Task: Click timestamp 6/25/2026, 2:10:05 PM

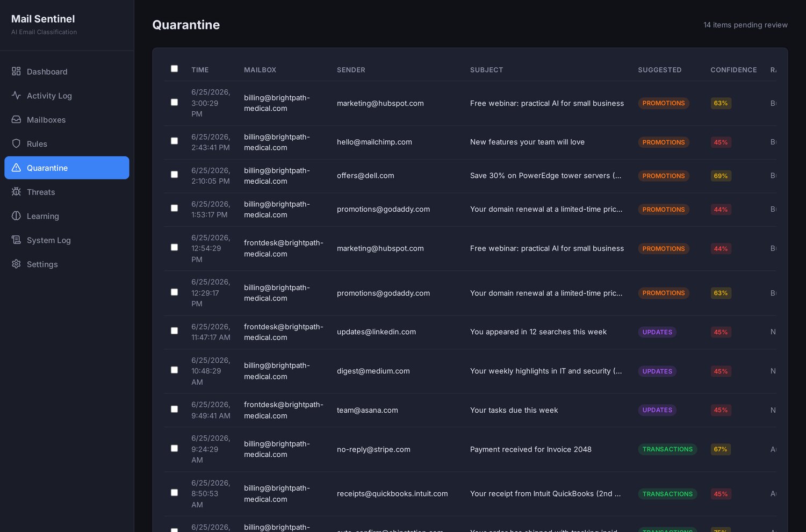Action: coord(211,176)
